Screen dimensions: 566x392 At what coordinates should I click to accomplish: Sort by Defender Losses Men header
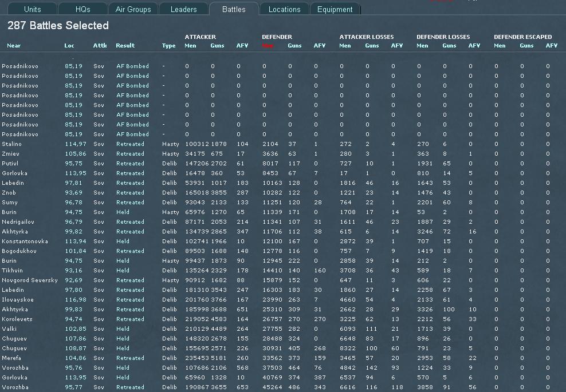click(422, 45)
